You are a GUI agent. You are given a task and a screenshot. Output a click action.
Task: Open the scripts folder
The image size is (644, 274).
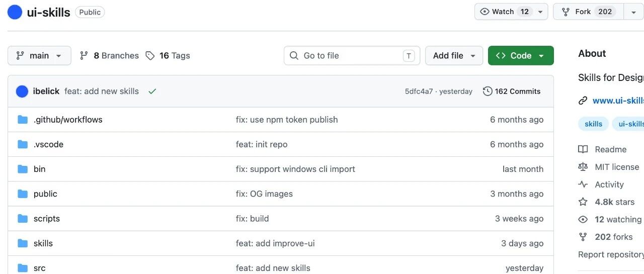[x=47, y=219]
